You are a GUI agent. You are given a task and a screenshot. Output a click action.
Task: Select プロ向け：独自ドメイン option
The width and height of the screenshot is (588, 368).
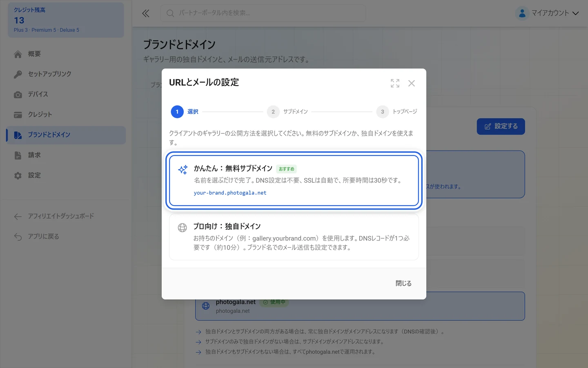click(294, 237)
